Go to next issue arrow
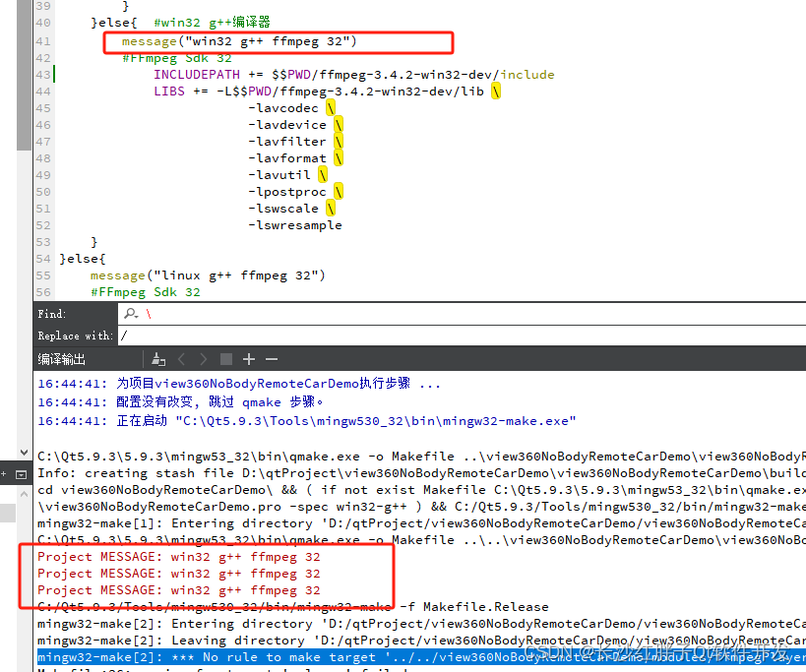This screenshot has height=672, width=806. (x=203, y=359)
